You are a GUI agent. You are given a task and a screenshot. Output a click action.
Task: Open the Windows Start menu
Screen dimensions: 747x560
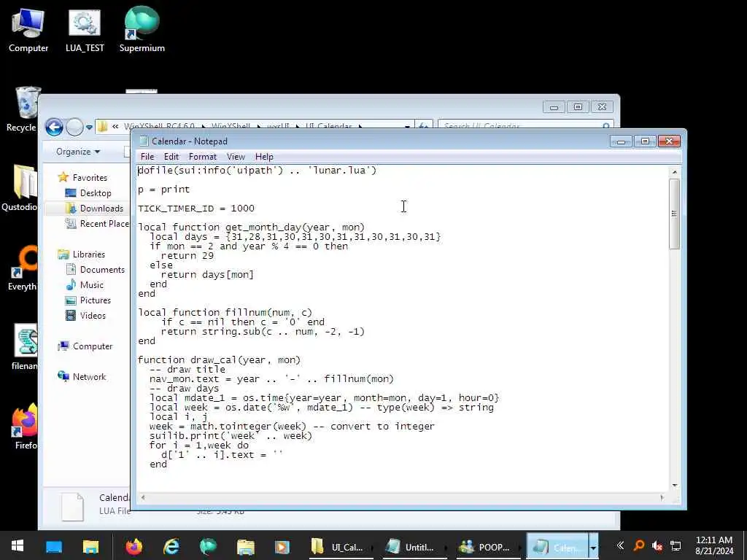(x=18, y=545)
